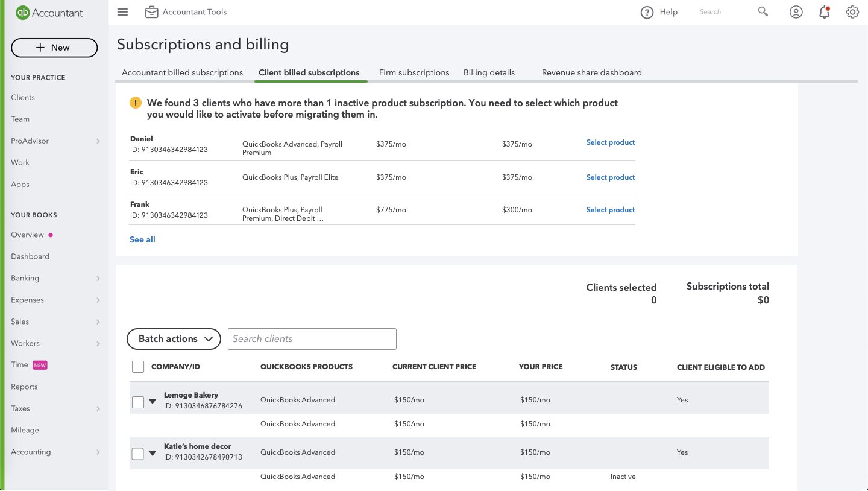Click the Inactive status text

[623, 477]
